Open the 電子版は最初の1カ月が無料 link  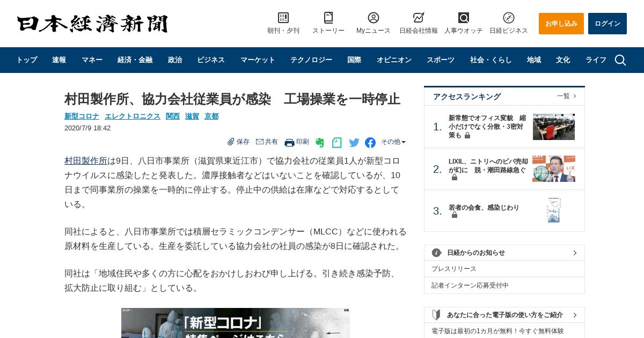pyautogui.click(x=497, y=331)
